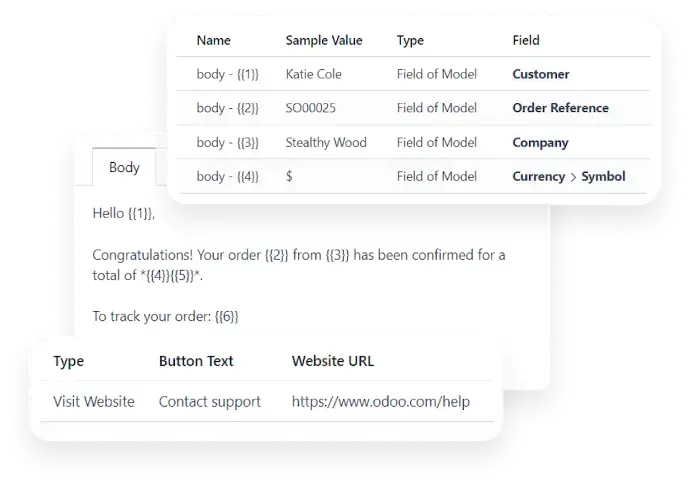Viewport: 690px width, 485px height.
Task: Switch to the Body tab
Action: [x=124, y=167]
